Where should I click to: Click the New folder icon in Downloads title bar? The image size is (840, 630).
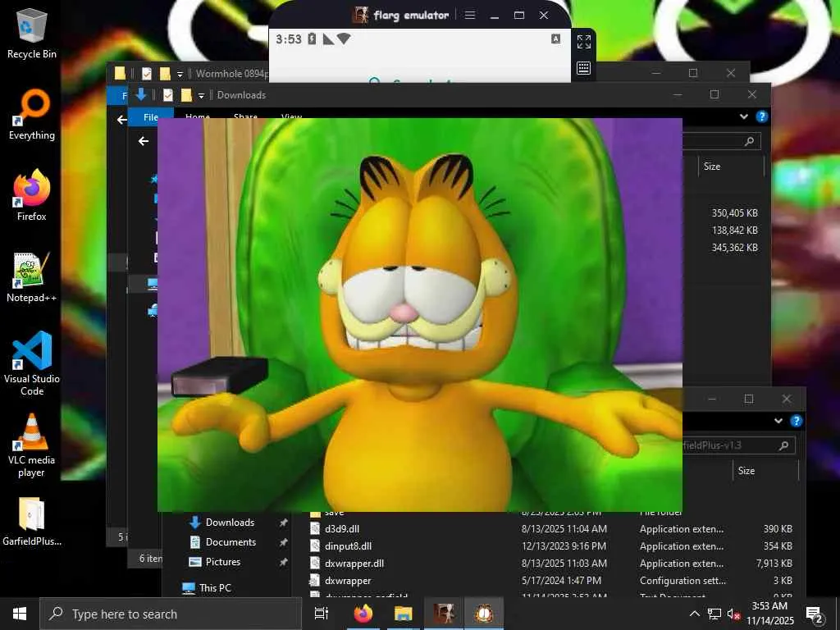186,95
